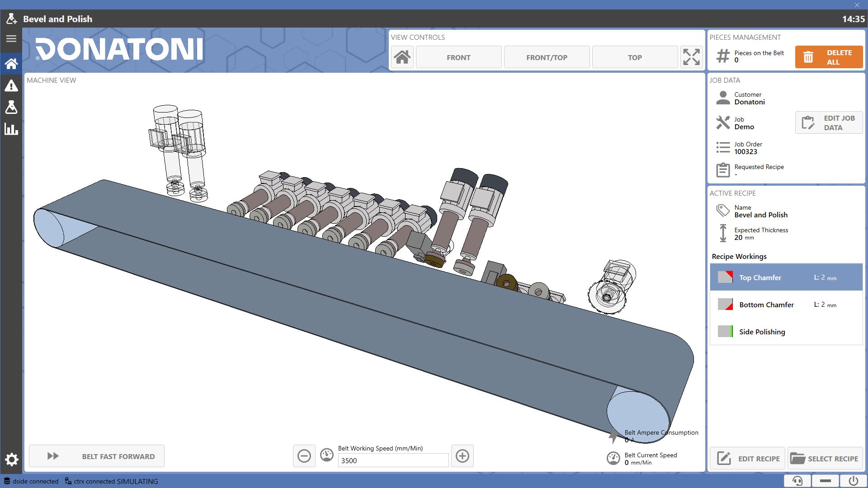Screen dimensions: 868x488
Task: Open the hamburger menu in sidebar
Action: tap(11, 39)
